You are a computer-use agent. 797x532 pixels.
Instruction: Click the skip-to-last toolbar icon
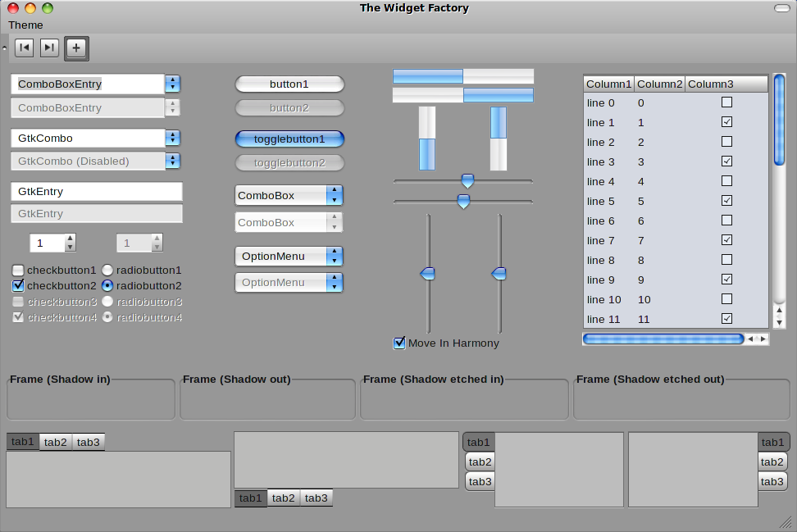(x=49, y=48)
